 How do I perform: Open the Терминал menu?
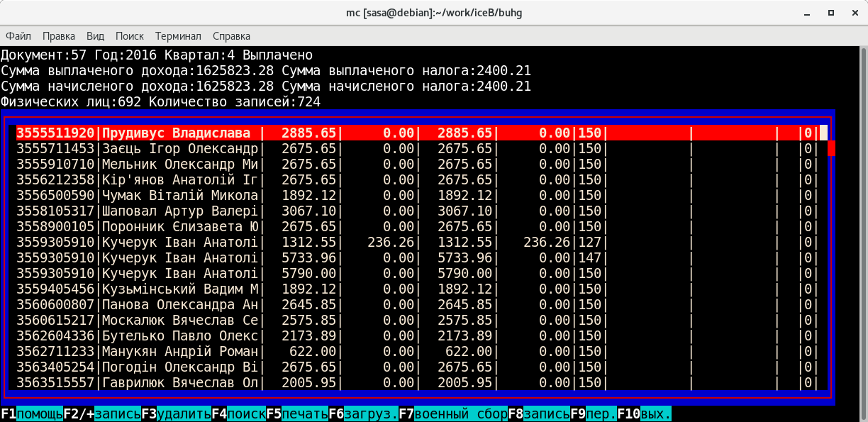tap(178, 36)
